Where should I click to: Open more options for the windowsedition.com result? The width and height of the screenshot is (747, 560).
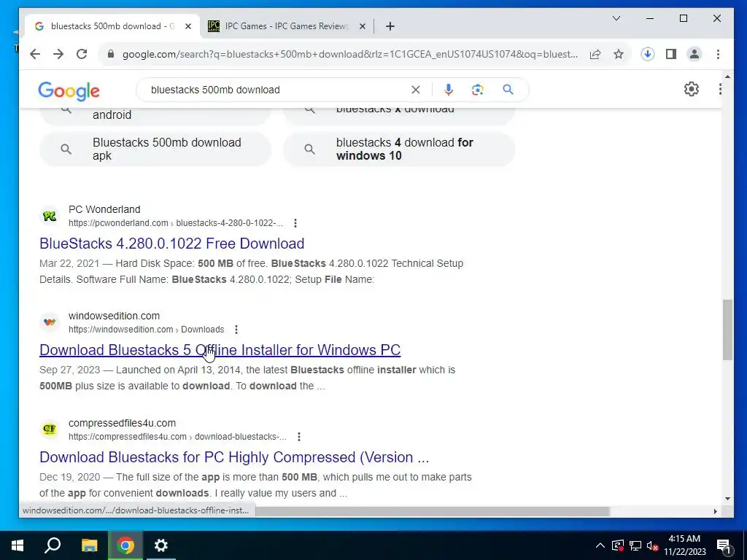pos(236,330)
